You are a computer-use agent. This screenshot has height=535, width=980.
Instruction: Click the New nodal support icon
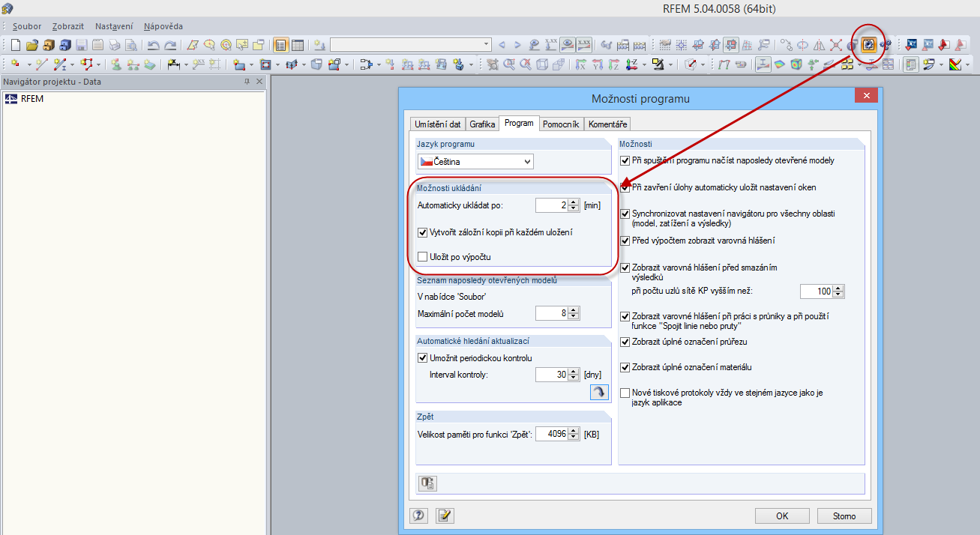point(116,64)
